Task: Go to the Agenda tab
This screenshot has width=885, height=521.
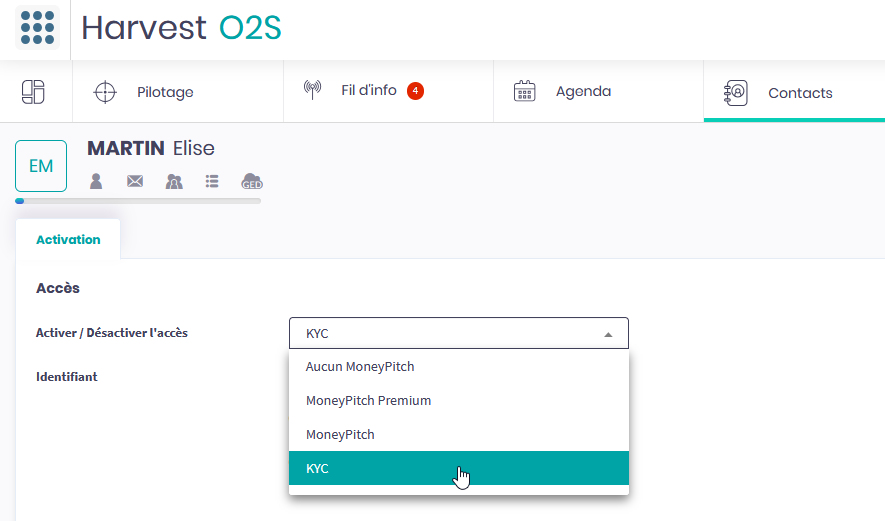Action: pyautogui.click(x=583, y=92)
